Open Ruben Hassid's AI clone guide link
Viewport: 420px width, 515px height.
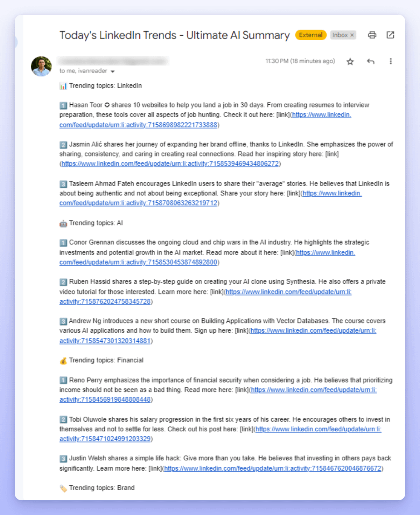(x=105, y=301)
